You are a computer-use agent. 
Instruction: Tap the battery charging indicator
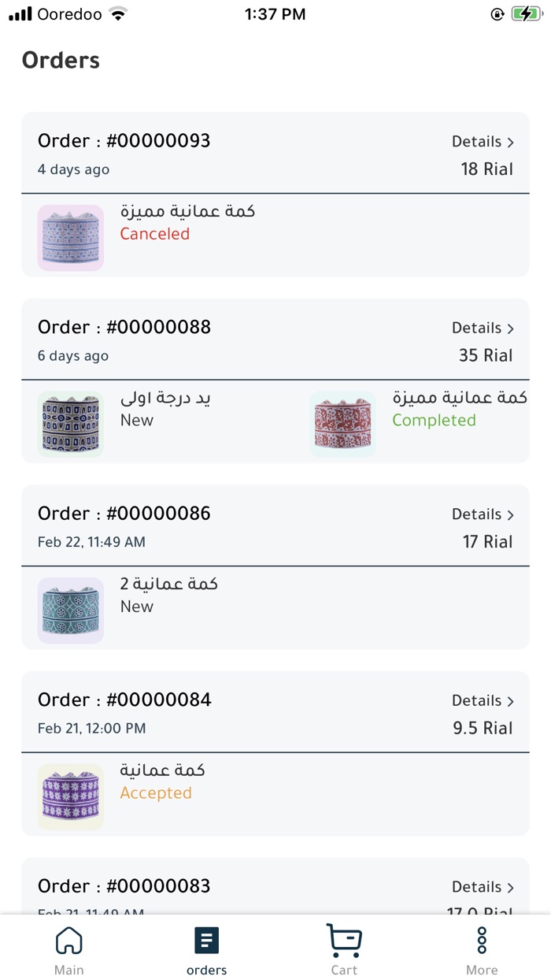525,14
